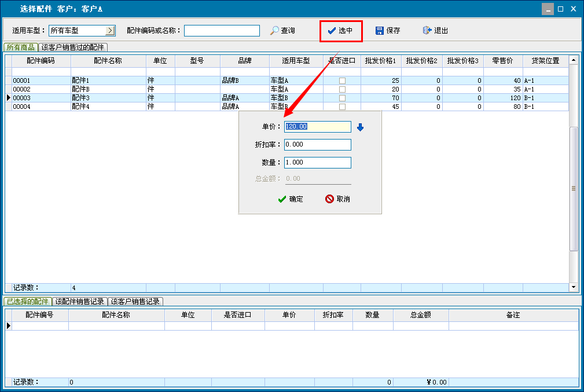Open the 适用车型 dropdown arrow
The image size is (584, 392).
(110, 31)
